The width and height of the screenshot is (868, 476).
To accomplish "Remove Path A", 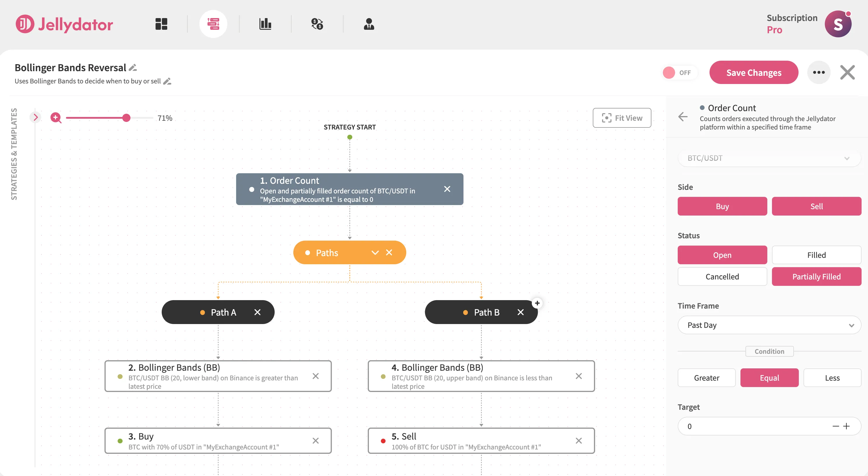I will coord(257,312).
